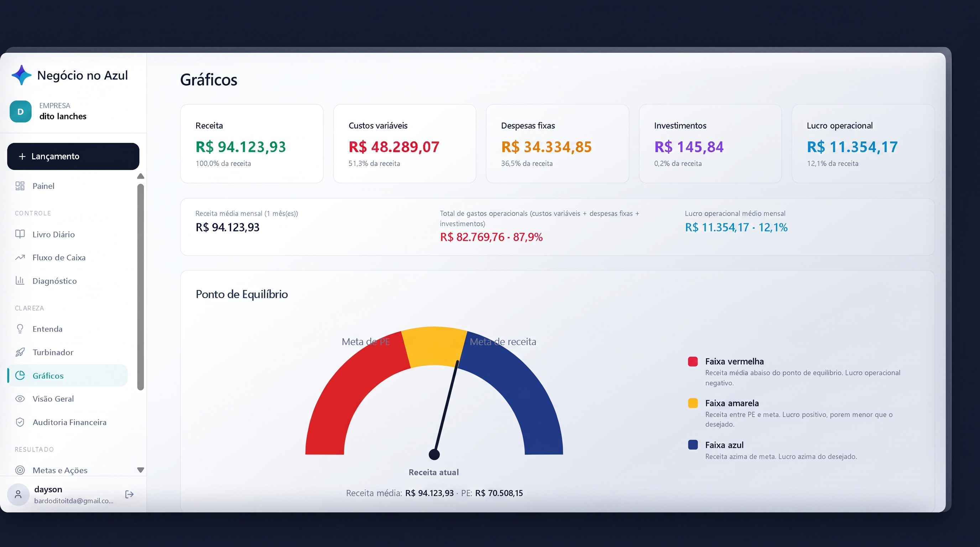
Task: Click the dayson user avatar icon
Action: (x=18, y=495)
